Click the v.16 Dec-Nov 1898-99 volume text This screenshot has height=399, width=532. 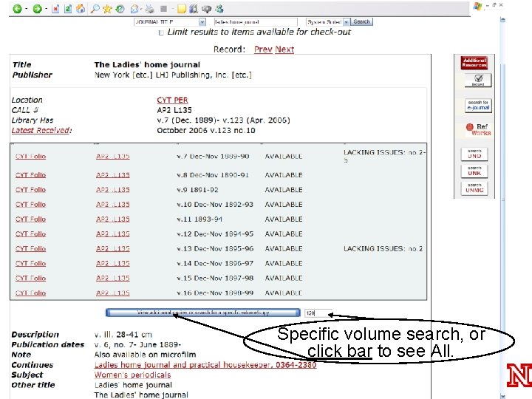click(215, 293)
